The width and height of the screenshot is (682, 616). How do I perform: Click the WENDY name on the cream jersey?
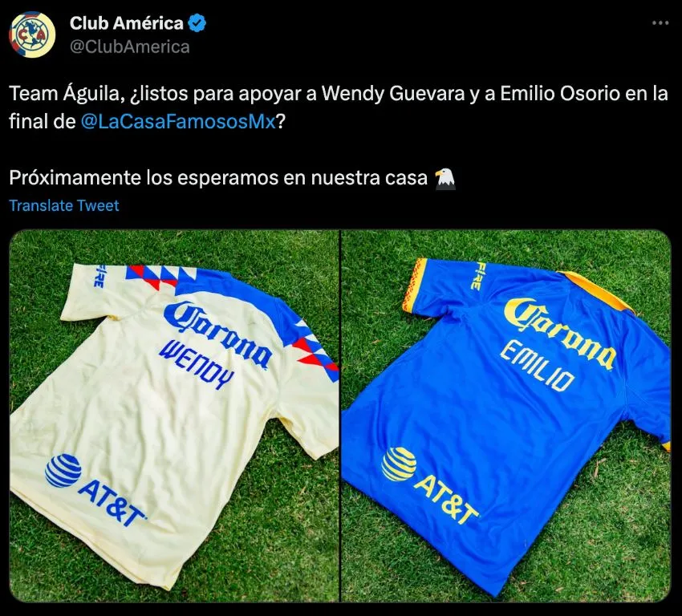point(197,364)
